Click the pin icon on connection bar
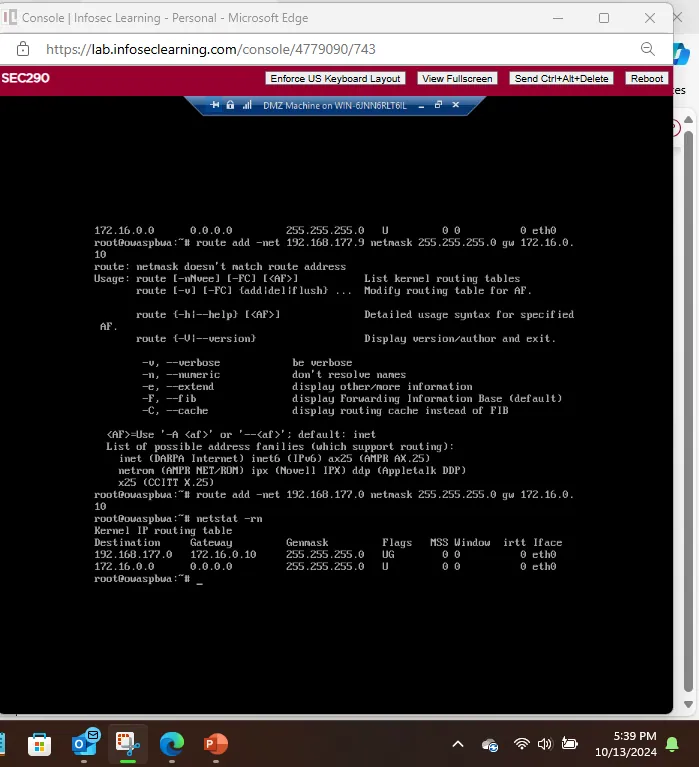This screenshot has width=699, height=767. [x=215, y=105]
